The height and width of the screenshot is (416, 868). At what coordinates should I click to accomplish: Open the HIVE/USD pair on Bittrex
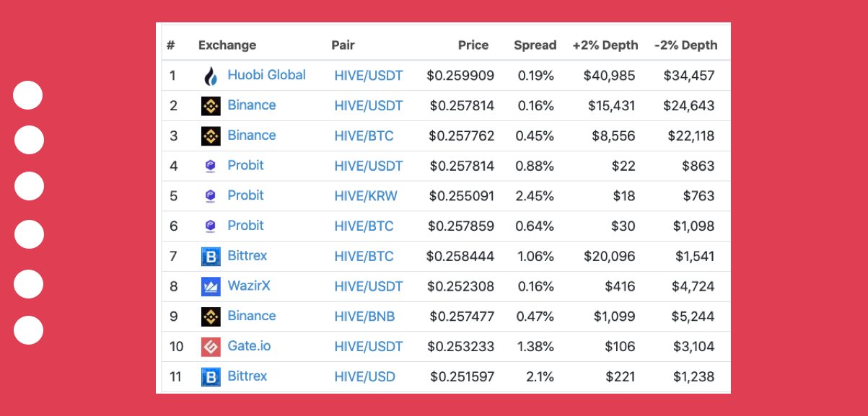[364, 376]
